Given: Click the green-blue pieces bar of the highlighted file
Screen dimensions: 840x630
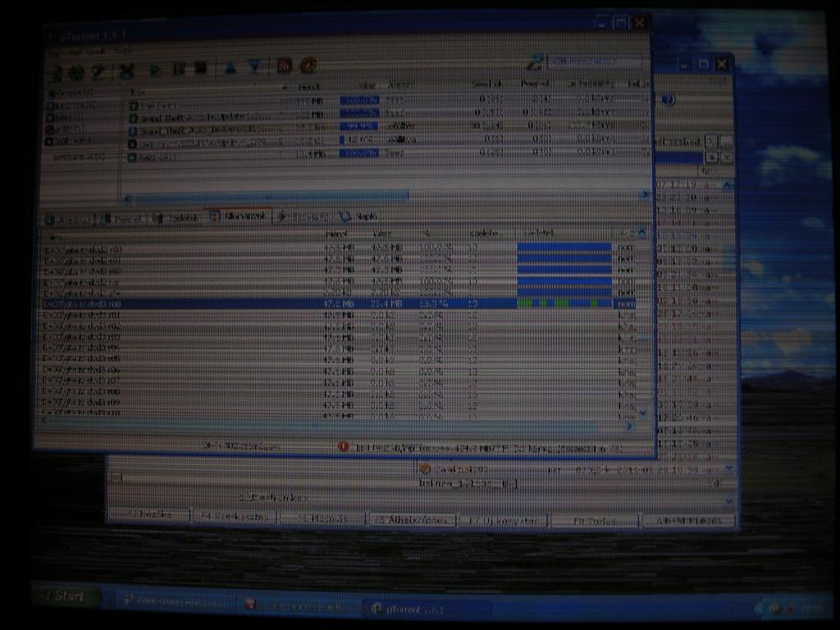Looking at the screenshot, I should [x=564, y=304].
